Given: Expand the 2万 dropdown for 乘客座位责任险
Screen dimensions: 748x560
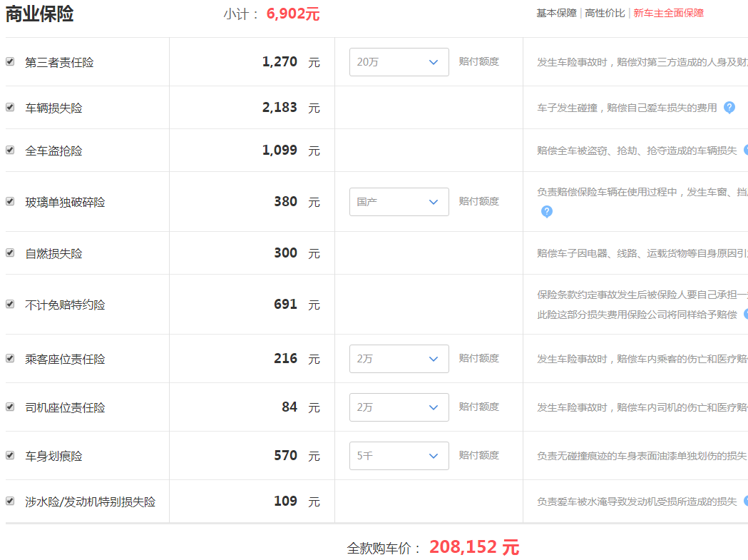Looking at the screenshot, I should tap(399, 359).
